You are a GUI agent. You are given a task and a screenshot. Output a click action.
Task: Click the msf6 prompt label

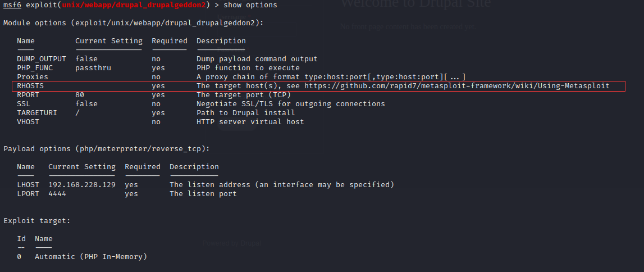12,5
